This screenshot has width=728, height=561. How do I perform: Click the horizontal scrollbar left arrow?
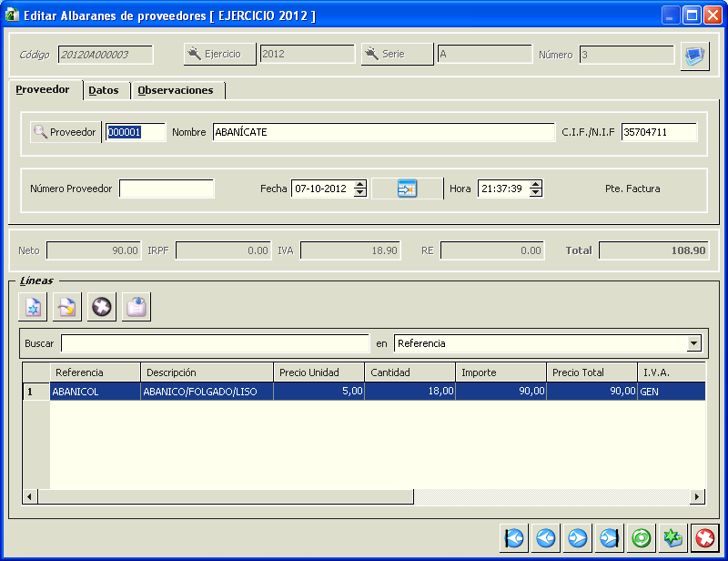(30, 496)
